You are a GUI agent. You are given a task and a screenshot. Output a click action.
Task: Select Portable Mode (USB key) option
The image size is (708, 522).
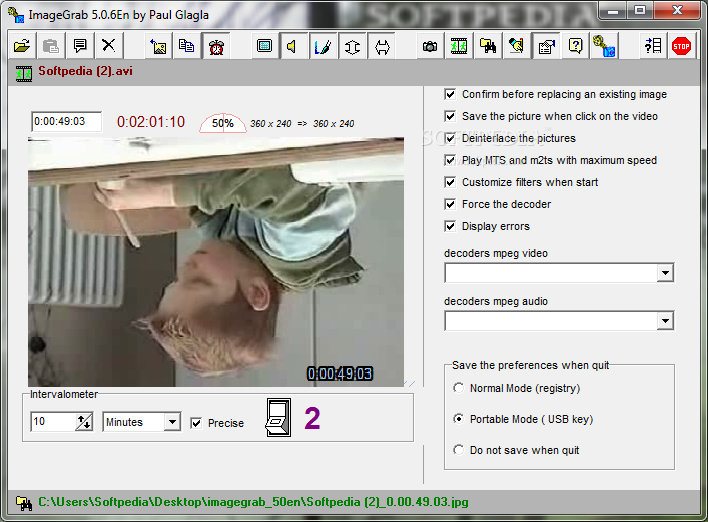click(458, 419)
